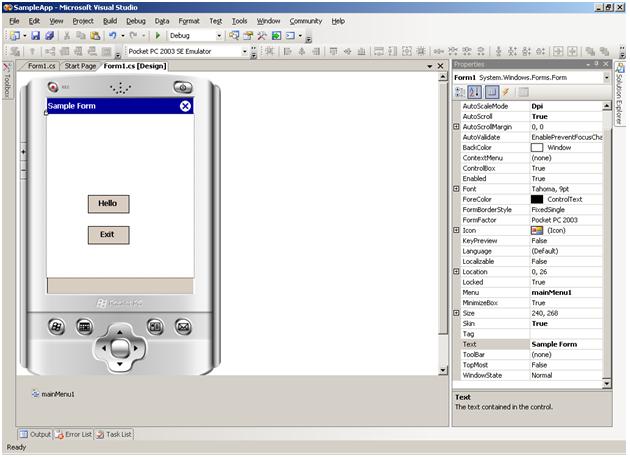Open the active files dropdown arrow in editor
The height and width of the screenshot is (457, 630).
pyautogui.click(x=430, y=66)
